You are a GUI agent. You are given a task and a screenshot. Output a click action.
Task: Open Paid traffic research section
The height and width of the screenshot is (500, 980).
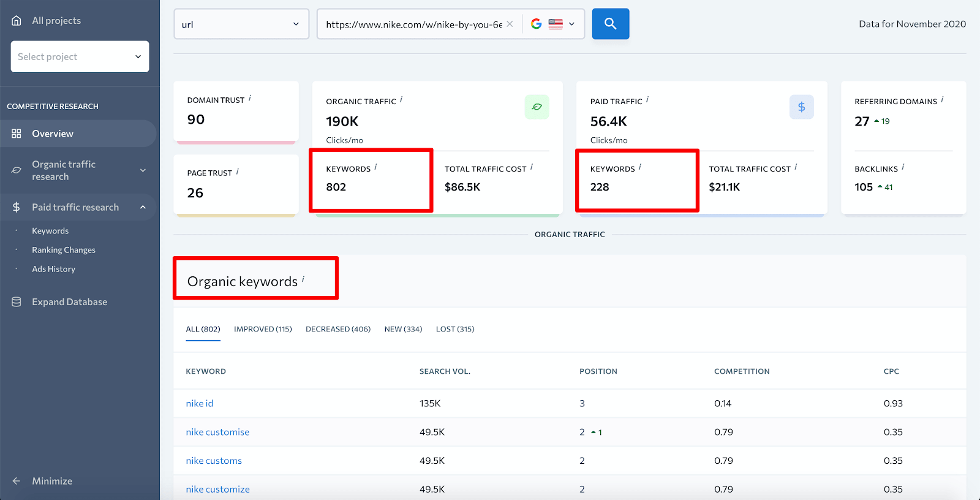pos(75,207)
